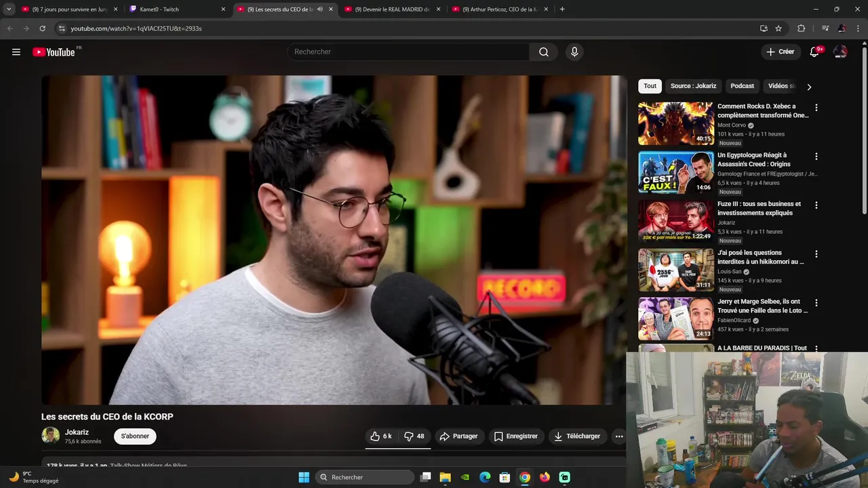Save video with Enregistrer button
This screenshot has width=868, height=488.
point(515,436)
